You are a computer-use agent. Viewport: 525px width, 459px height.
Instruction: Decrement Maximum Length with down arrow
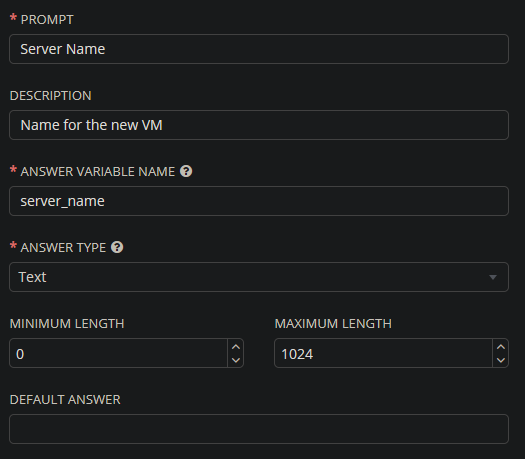[501, 360]
